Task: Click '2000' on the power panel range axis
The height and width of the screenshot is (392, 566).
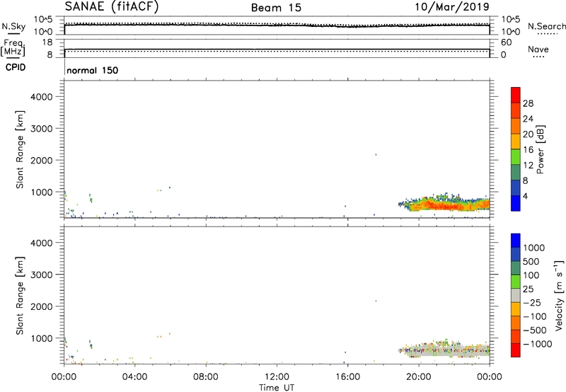Action: [42, 160]
